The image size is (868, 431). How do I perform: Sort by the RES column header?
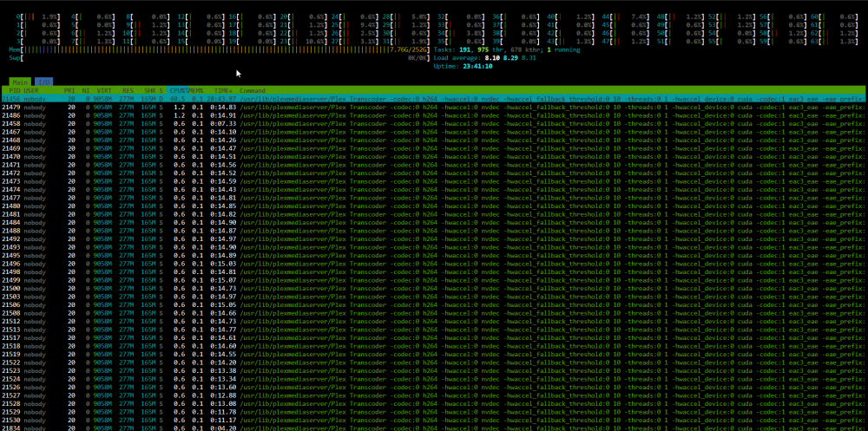point(128,90)
